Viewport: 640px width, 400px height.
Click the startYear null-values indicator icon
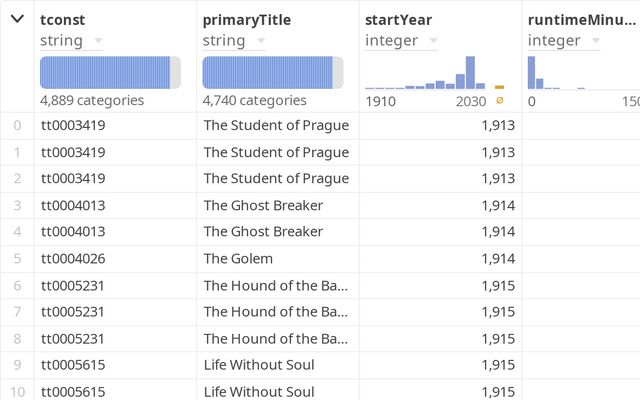500,100
